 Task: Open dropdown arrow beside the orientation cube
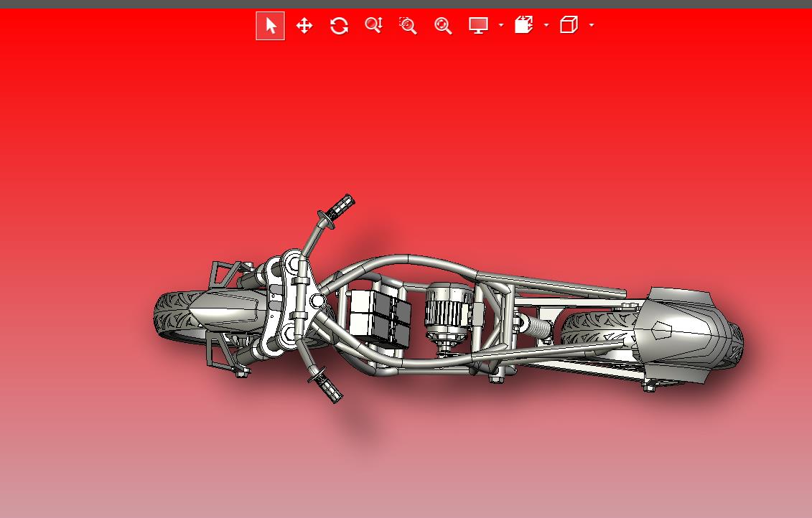pyautogui.click(x=592, y=25)
